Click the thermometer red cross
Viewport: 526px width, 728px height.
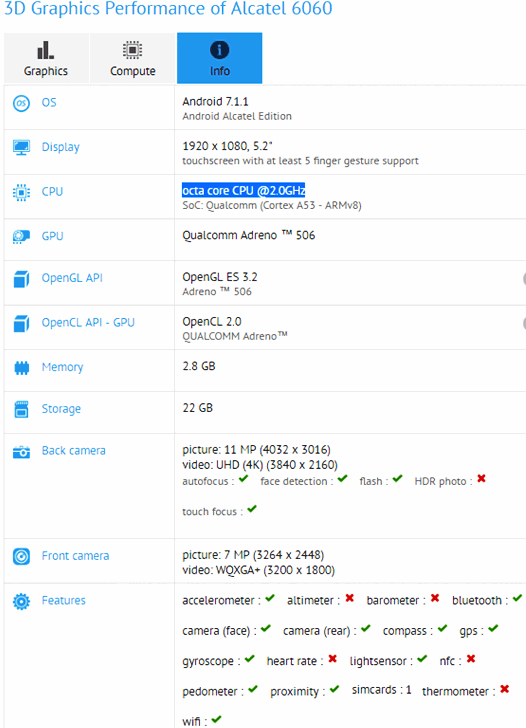click(x=505, y=689)
